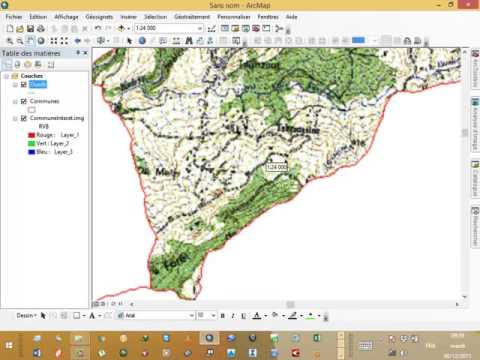Apply italic text formatting

pyautogui.click(x=233, y=316)
